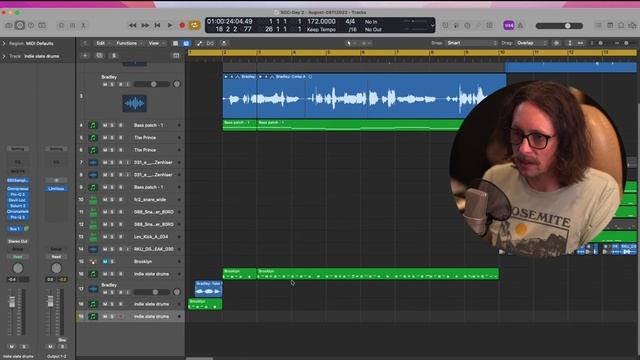Viewport: 640px width, 360px height.
Task: Adjust the master volume slider
Action: [x=559, y=26]
